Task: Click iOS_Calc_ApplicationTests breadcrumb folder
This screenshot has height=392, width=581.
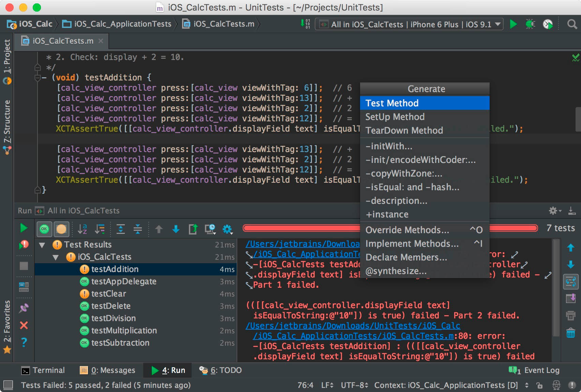Action: click(x=117, y=24)
